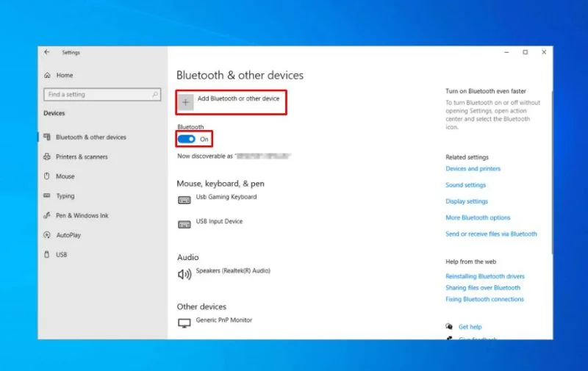The width and height of the screenshot is (588, 371).
Task: Click Add Bluetooth or other device label
Action: click(x=238, y=98)
